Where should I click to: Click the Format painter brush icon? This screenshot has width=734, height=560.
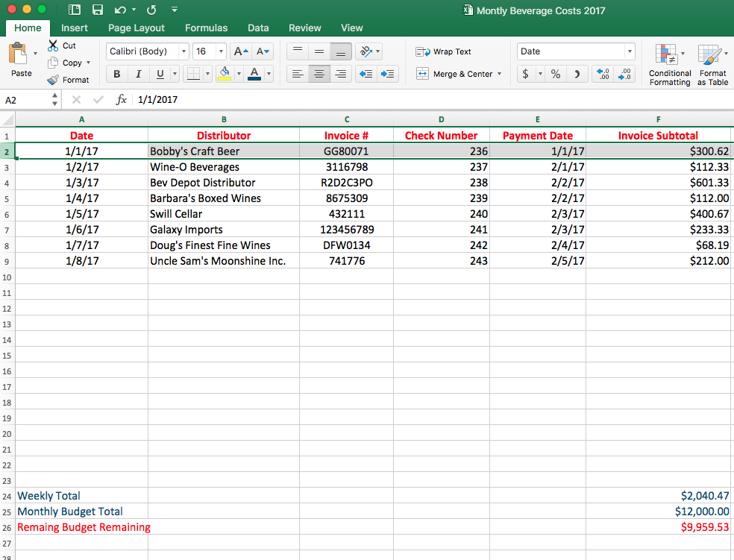point(53,80)
